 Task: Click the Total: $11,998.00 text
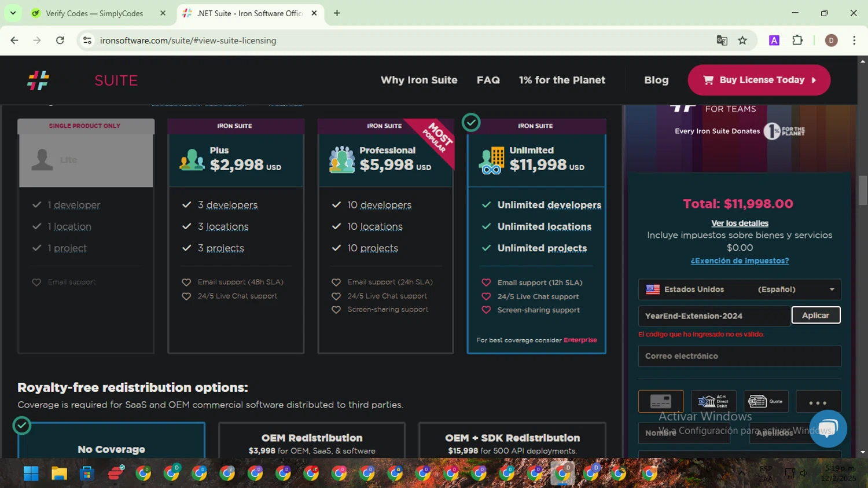point(738,204)
